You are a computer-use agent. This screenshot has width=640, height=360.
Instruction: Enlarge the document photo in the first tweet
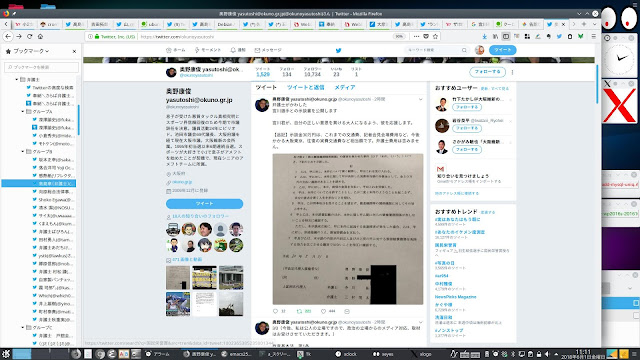point(348,229)
